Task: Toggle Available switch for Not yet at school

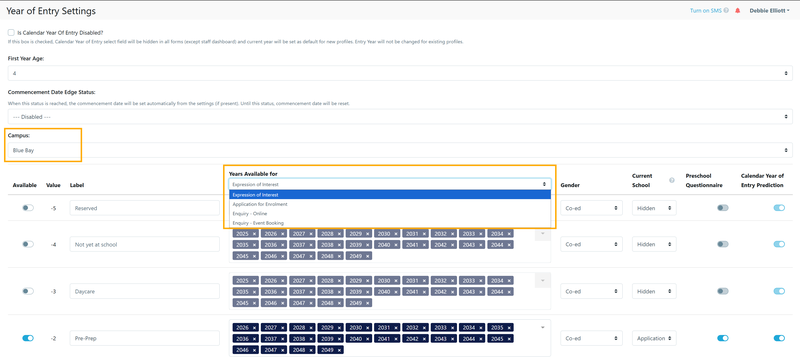Action: point(28,244)
